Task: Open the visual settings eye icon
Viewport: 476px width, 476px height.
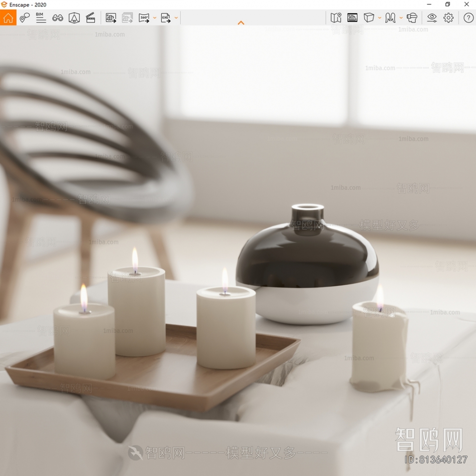Action: coord(432,17)
